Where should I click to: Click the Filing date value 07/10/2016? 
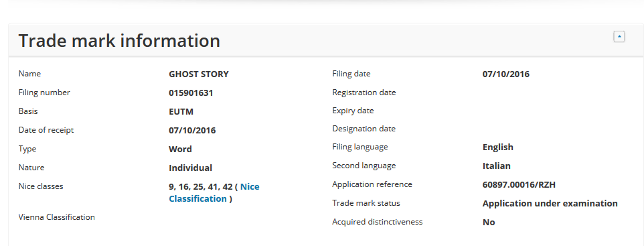(x=506, y=74)
